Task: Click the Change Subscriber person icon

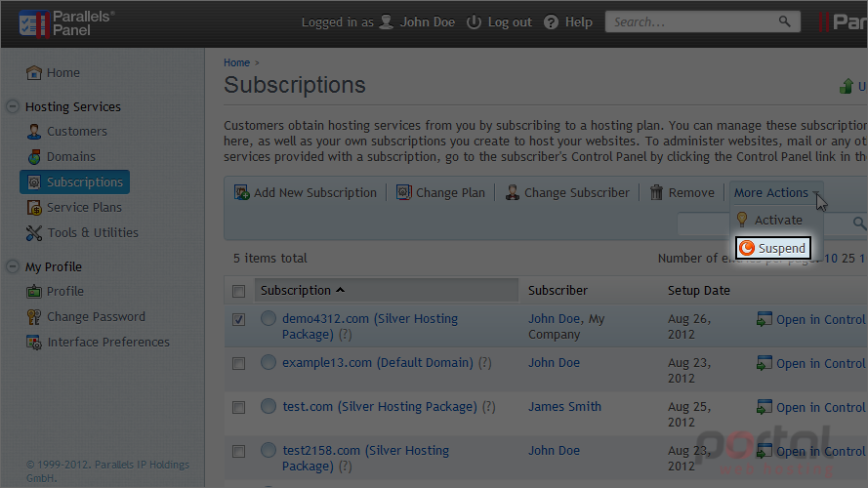Action: tap(512, 192)
